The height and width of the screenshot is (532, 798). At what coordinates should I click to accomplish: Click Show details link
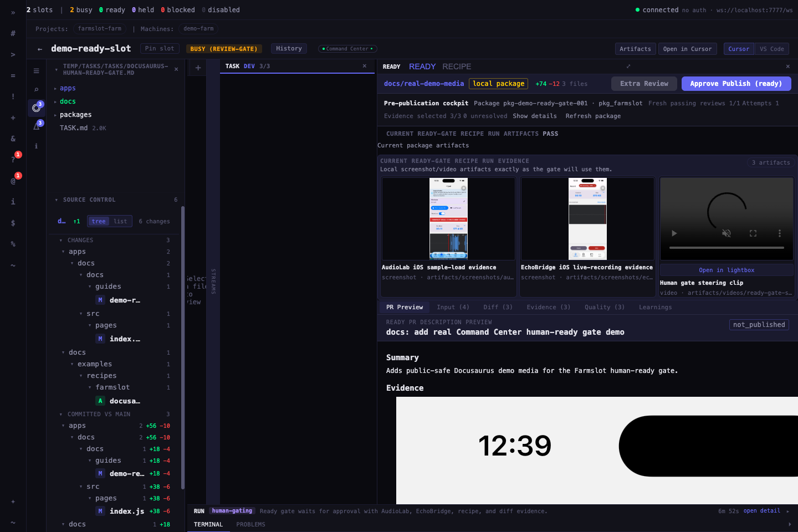(x=535, y=116)
